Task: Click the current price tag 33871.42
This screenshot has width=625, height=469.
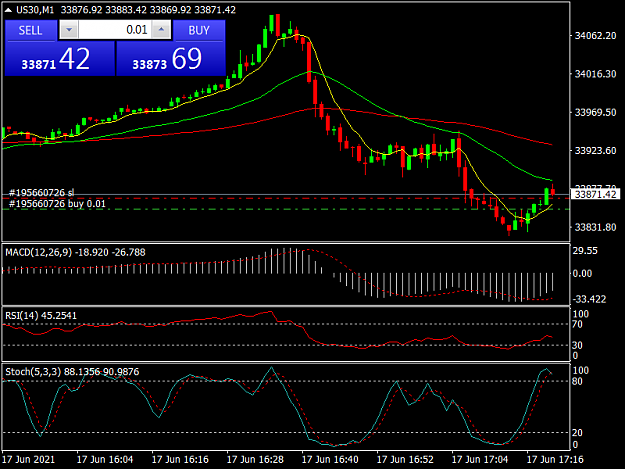Action: (595, 194)
